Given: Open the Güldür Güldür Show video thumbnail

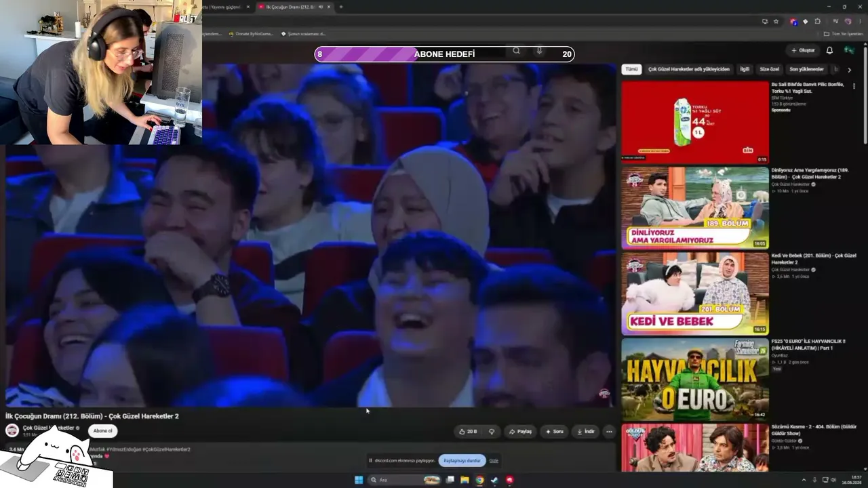Looking at the screenshot, I should click(695, 448).
